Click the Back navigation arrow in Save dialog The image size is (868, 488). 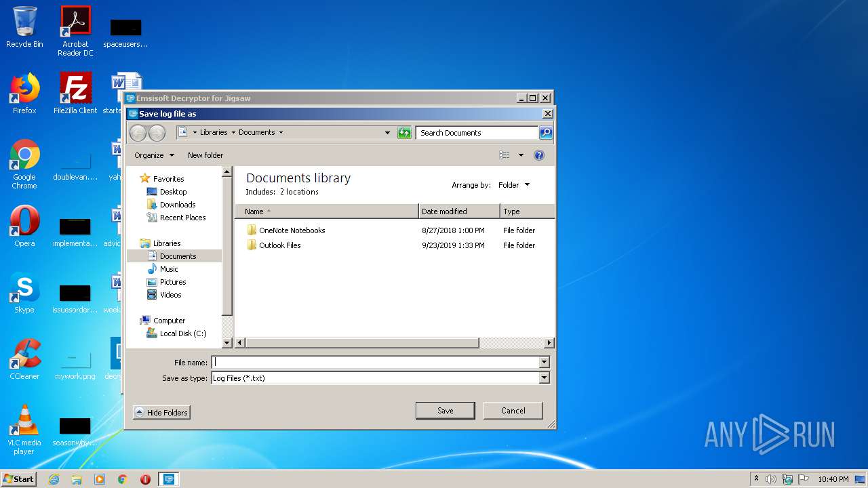point(138,133)
